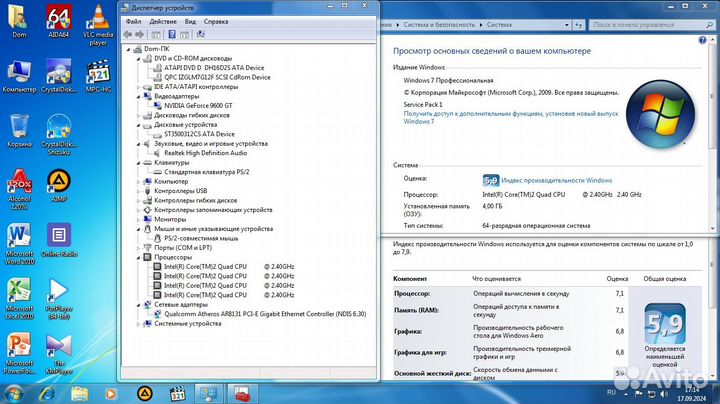Select ST3500312CS ATA Device entry

[199, 134]
